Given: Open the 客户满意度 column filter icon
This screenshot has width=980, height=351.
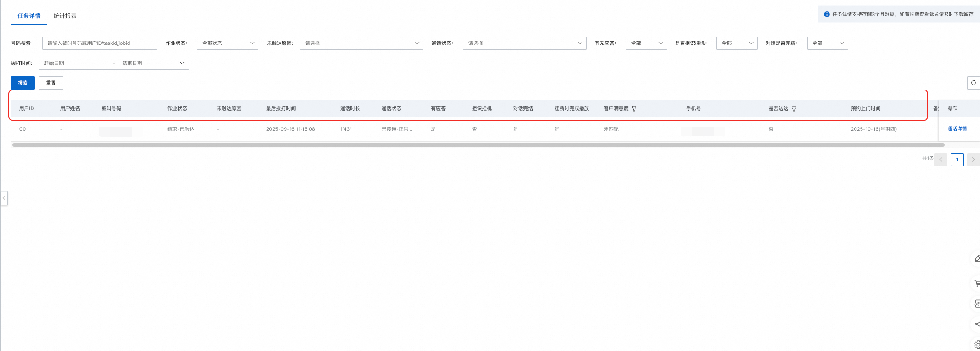Looking at the screenshot, I should coord(634,109).
